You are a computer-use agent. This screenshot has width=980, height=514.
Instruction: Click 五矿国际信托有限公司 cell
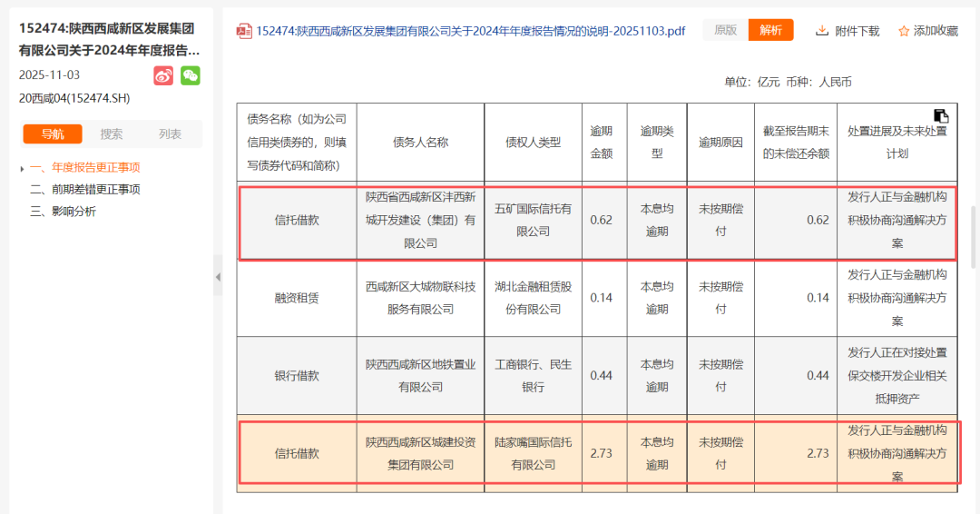[534, 220]
